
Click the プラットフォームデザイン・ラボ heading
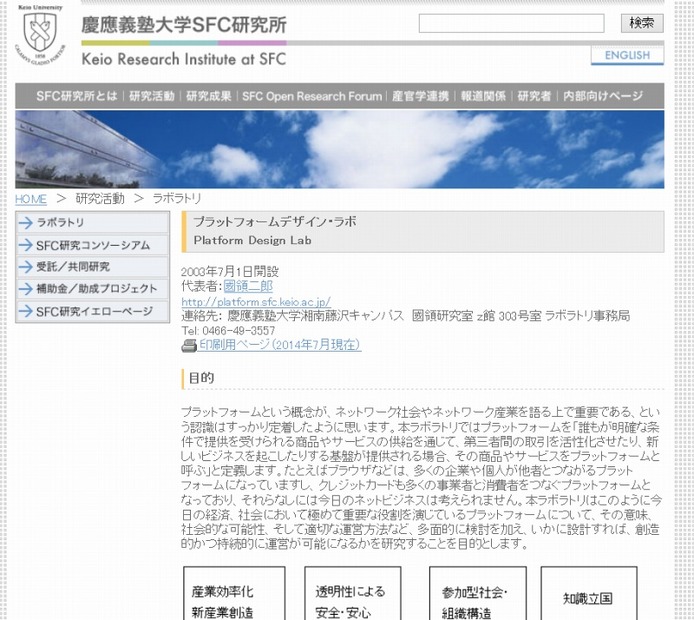(274, 222)
